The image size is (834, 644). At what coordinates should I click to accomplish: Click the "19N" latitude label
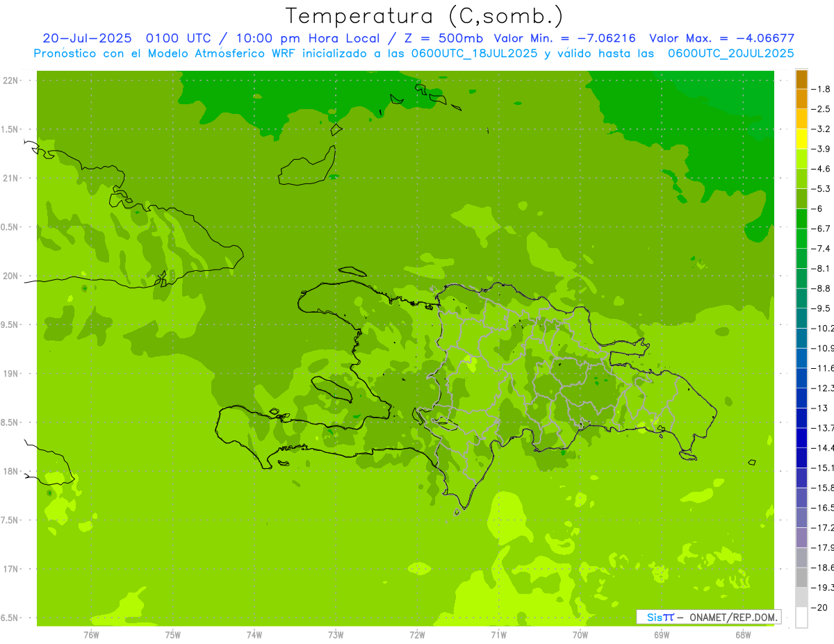[x=10, y=374]
